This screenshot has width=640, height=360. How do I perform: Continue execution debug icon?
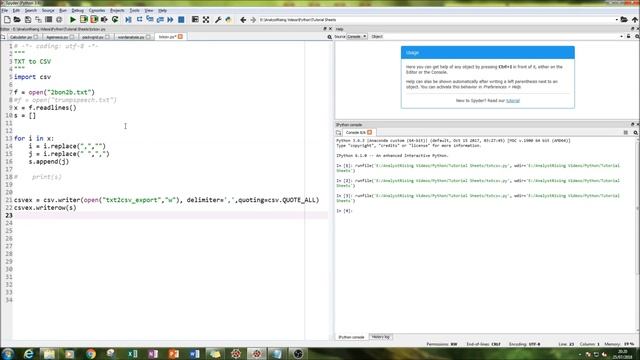[171, 20]
